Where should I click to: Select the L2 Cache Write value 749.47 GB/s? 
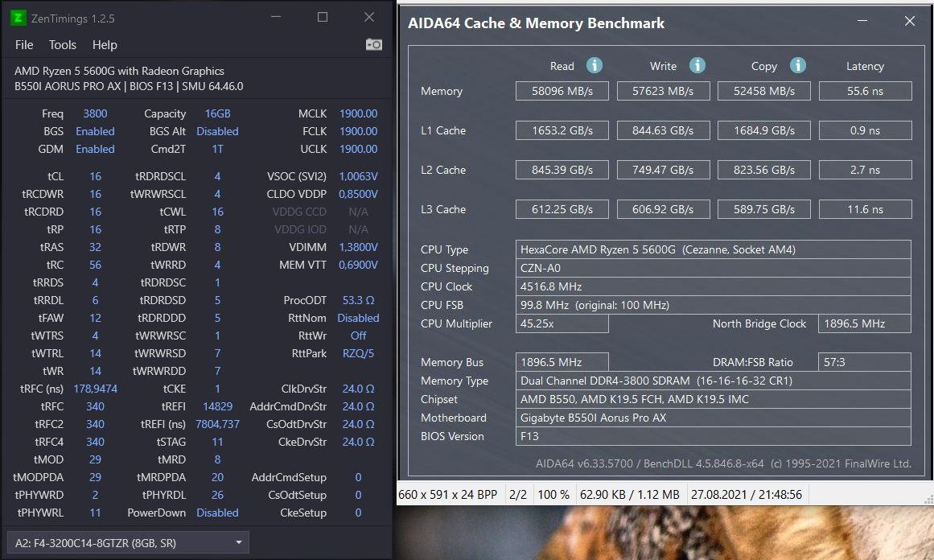[663, 170]
